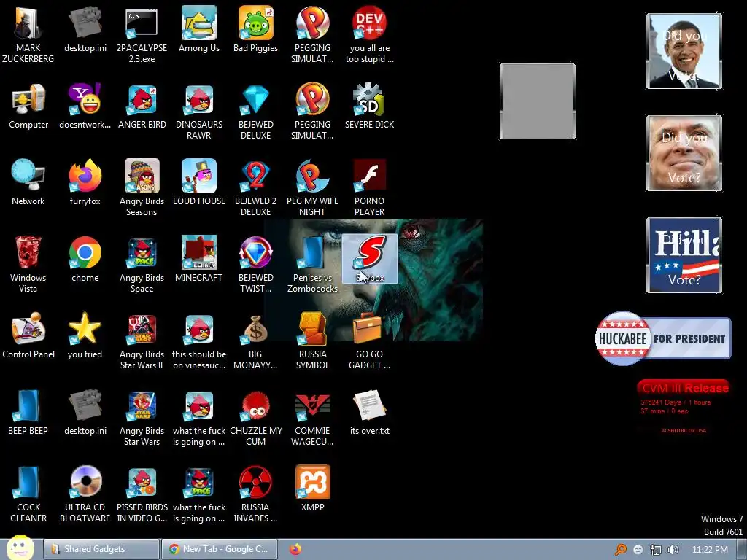Viewport: 747px width, 560px height.
Task: Switch to New Tab - Google Chrome taskbar button
Action: 219,549
